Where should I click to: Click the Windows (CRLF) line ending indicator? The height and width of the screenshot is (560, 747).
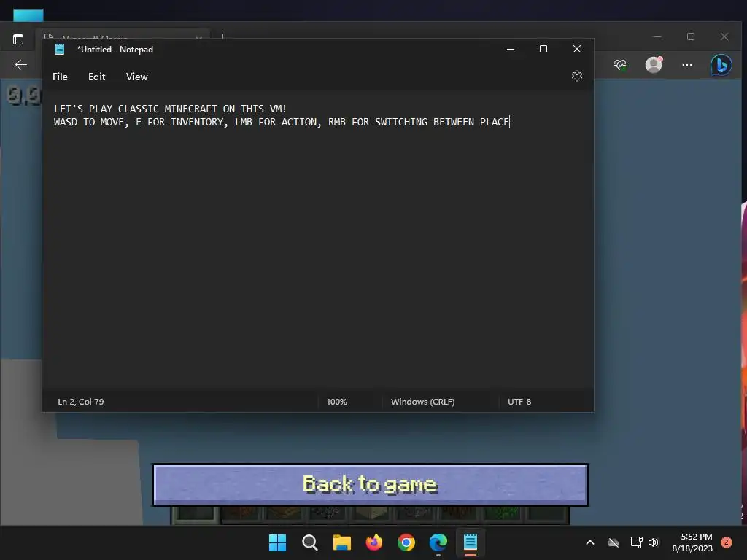(x=422, y=402)
